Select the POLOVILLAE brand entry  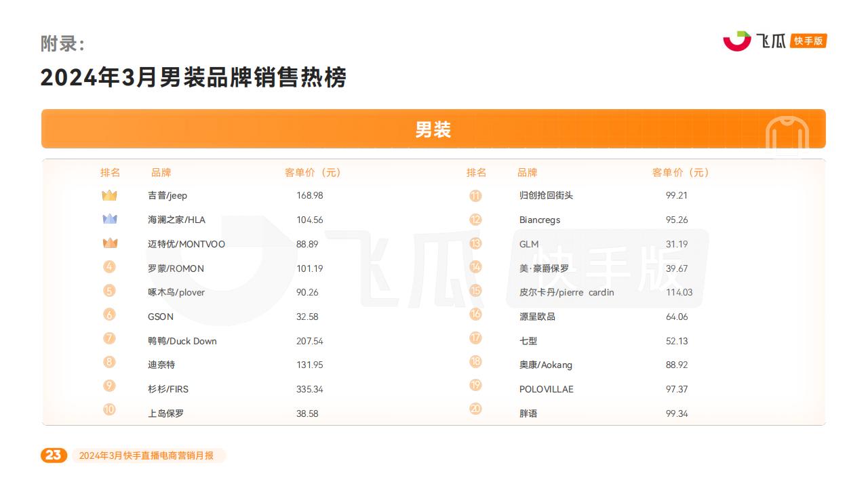point(546,389)
